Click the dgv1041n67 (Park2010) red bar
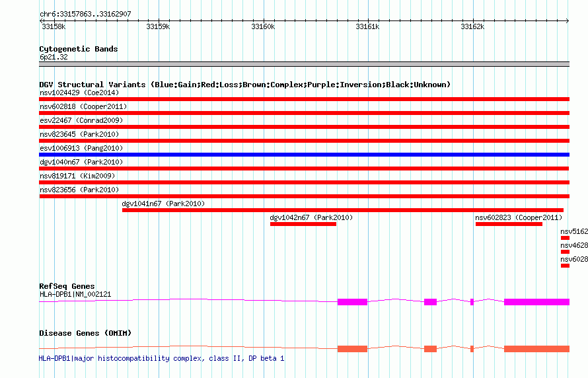Screen dimensions: 588x378 coord(343,210)
